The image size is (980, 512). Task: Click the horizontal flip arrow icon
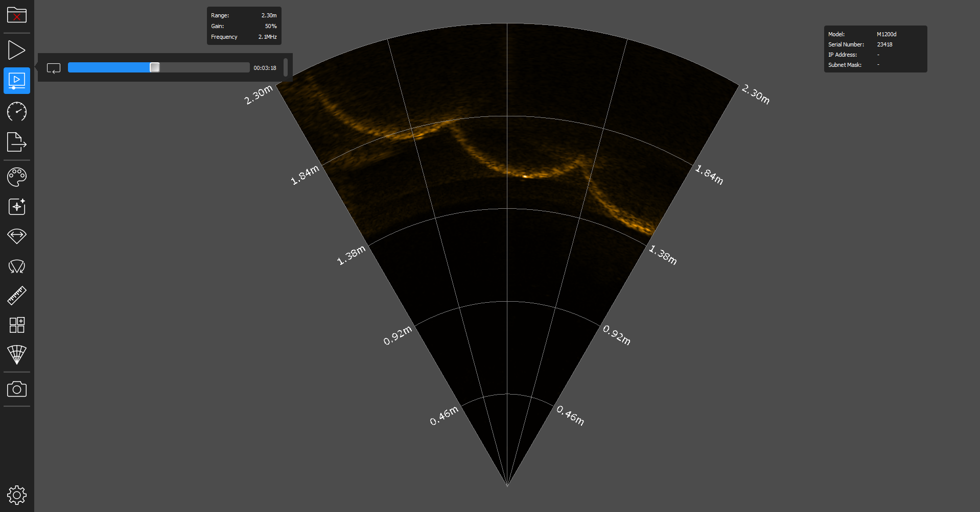pyautogui.click(x=17, y=236)
